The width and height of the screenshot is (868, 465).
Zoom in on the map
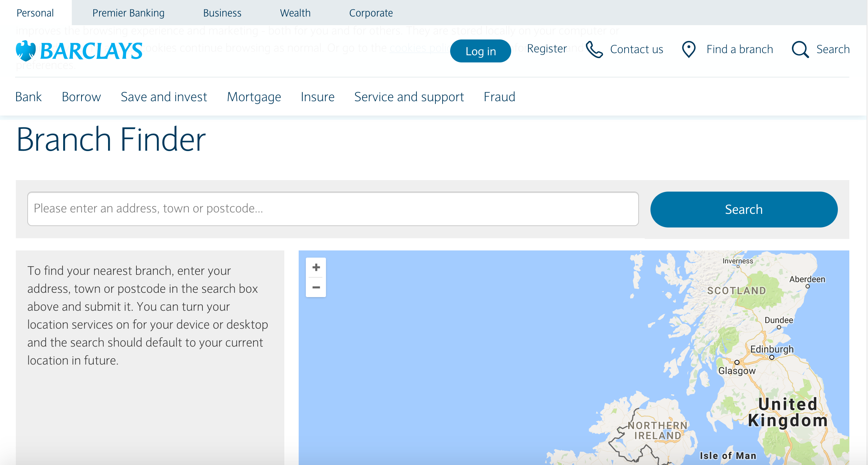tap(316, 268)
